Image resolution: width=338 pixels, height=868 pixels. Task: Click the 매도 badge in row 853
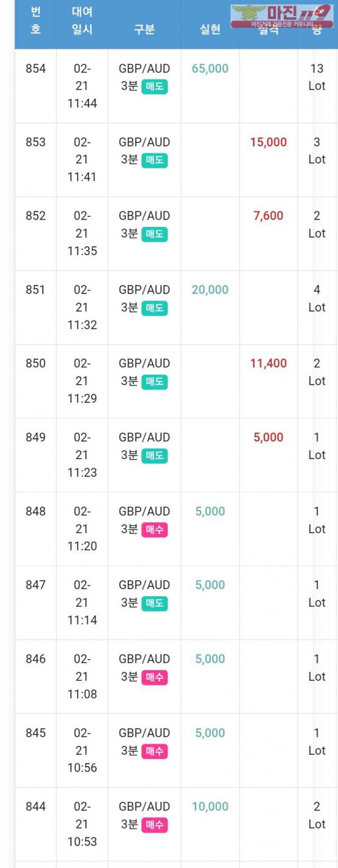tap(154, 161)
